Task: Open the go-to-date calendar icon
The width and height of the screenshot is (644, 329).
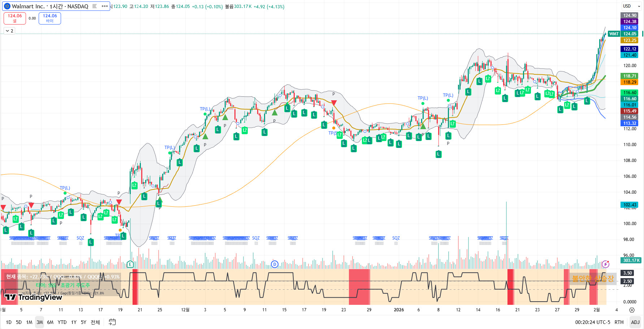Action: tap(112, 322)
